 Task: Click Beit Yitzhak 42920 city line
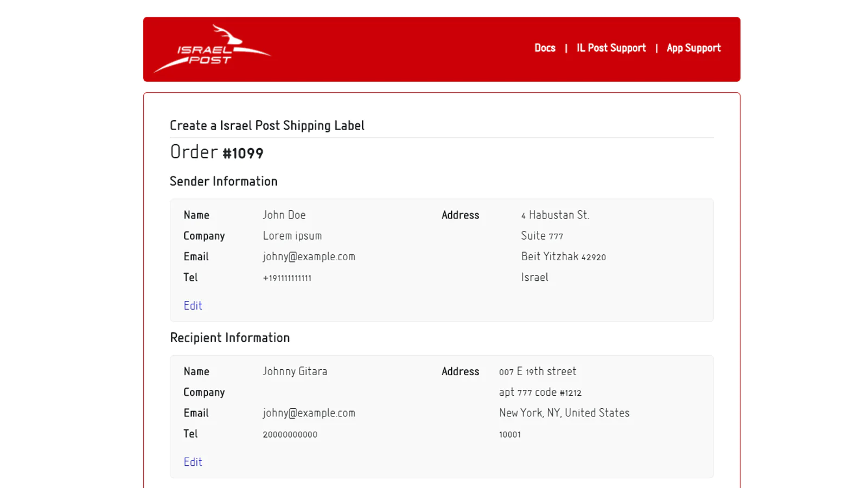(x=563, y=256)
